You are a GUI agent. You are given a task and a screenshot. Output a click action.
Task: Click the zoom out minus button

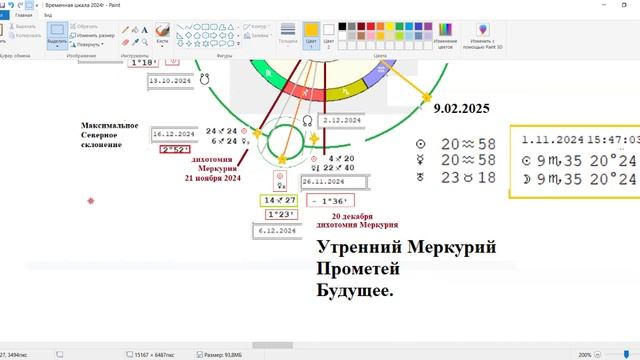(598, 355)
